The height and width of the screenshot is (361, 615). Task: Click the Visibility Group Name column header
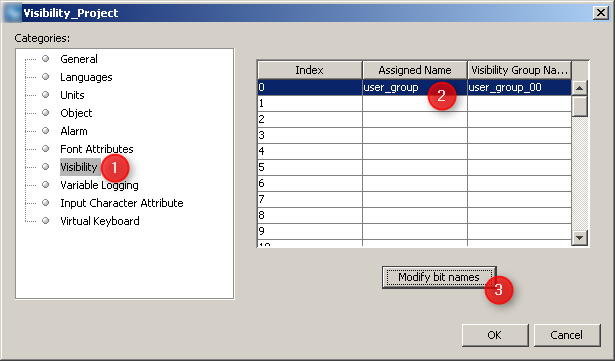tap(520, 70)
